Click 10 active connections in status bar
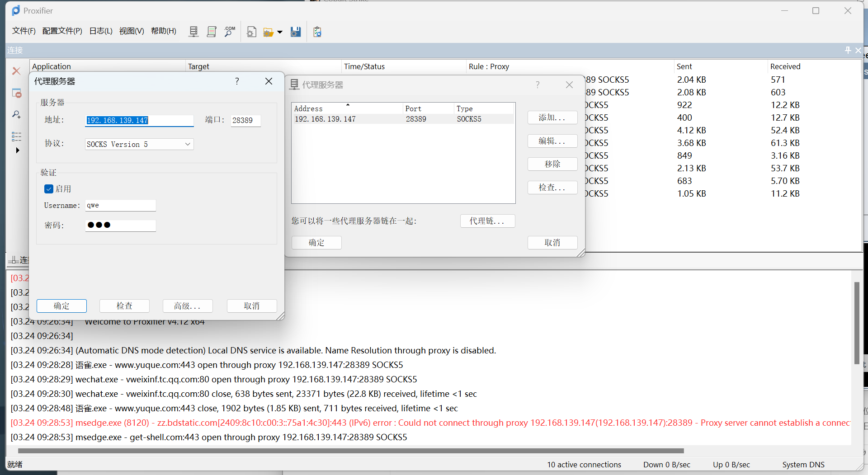 [x=584, y=465]
